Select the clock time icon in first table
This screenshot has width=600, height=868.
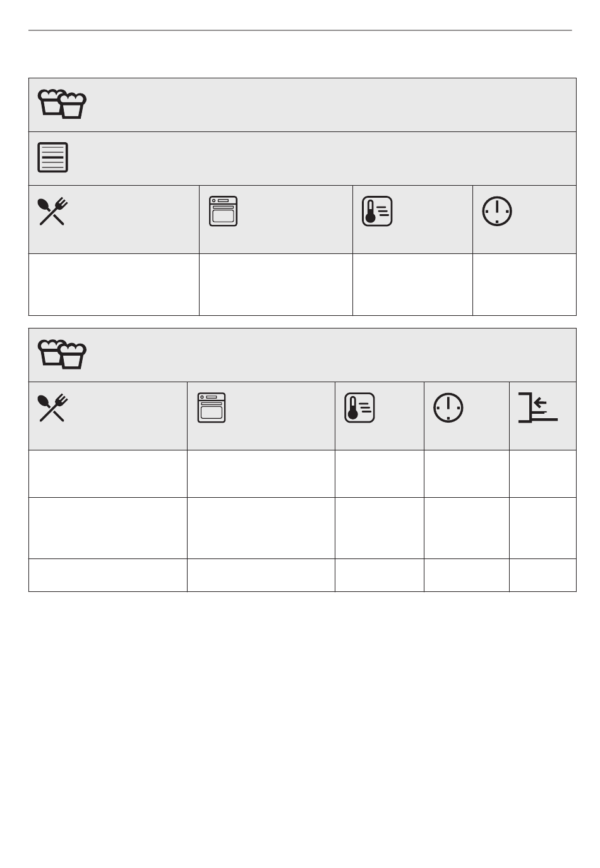click(497, 211)
